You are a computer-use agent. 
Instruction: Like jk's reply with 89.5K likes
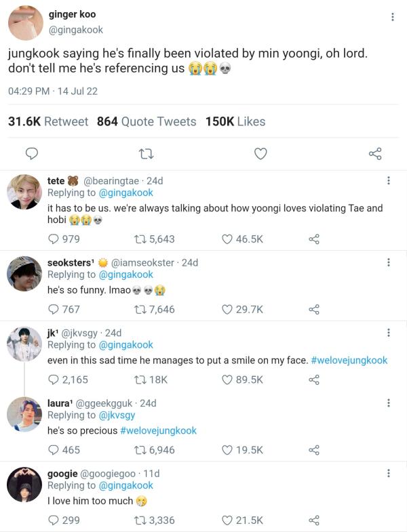tap(228, 380)
